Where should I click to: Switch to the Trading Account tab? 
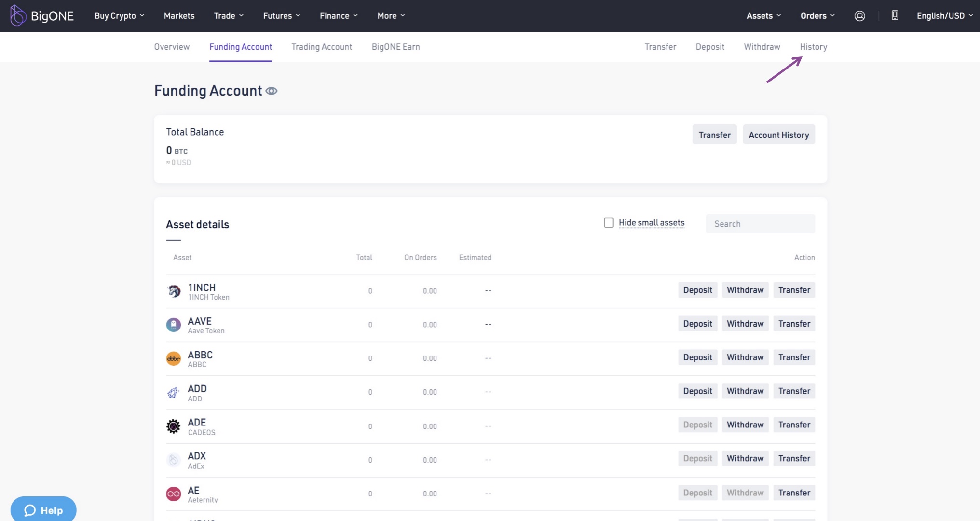pos(322,47)
